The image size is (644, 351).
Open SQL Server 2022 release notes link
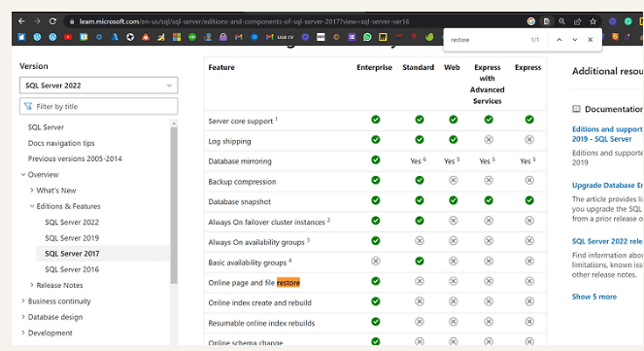pyautogui.click(x=607, y=241)
